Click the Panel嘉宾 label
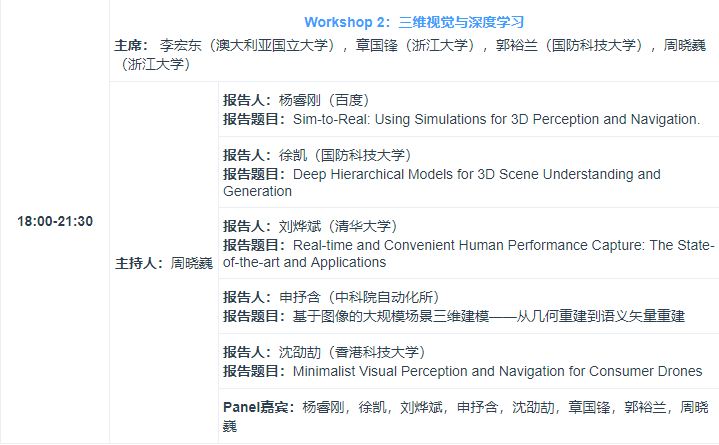The width and height of the screenshot is (719, 445). coord(258,408)
